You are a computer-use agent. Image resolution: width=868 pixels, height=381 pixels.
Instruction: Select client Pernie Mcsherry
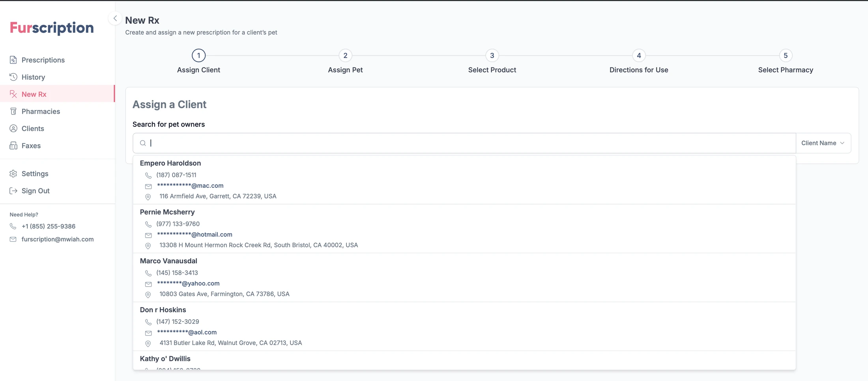[x=464, y=229]
